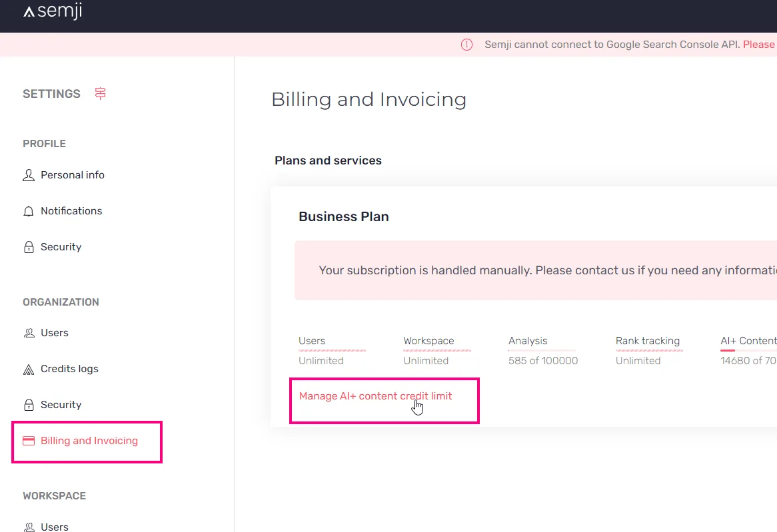Screen dimensions: 777x532
Task: Click the 'PROFILE' section header
Action: point(44,144)
